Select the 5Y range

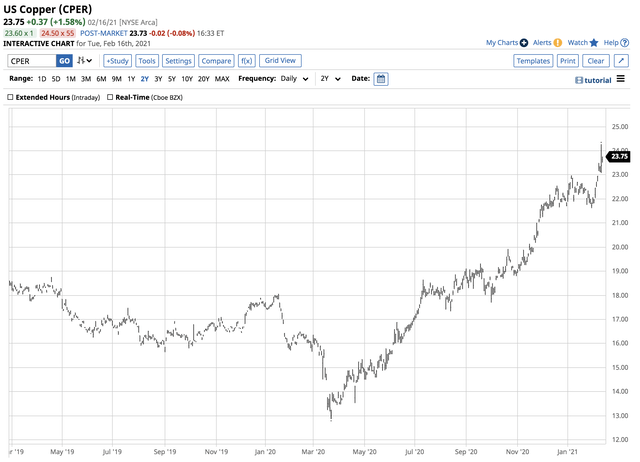(172, 79)
